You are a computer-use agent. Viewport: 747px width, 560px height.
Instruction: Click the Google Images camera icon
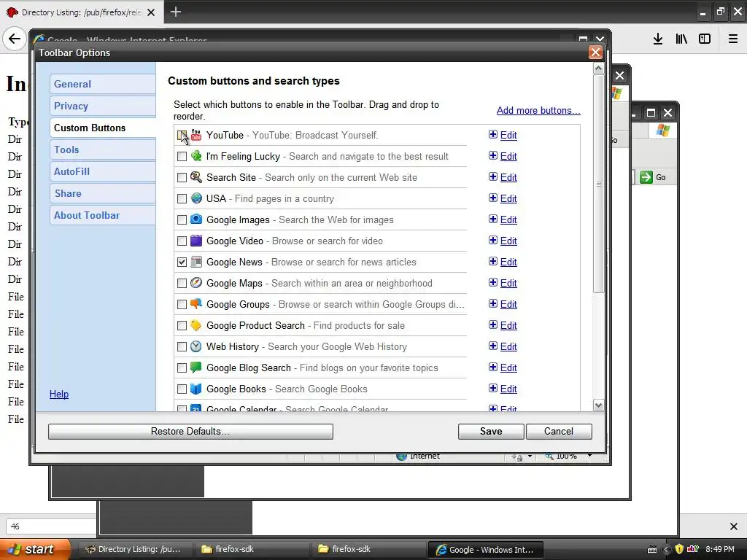pyautogui.click(x=196, y=219)
